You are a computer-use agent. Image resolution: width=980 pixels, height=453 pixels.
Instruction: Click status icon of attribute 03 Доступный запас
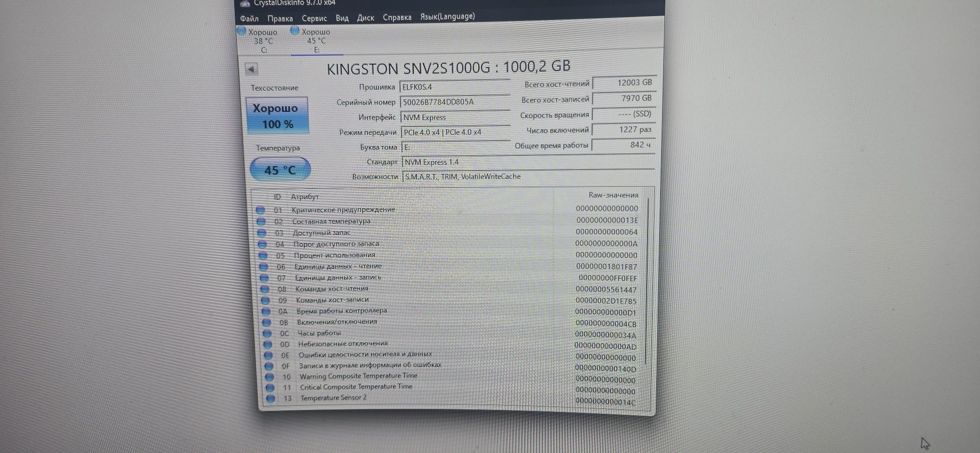click(262, 233)
